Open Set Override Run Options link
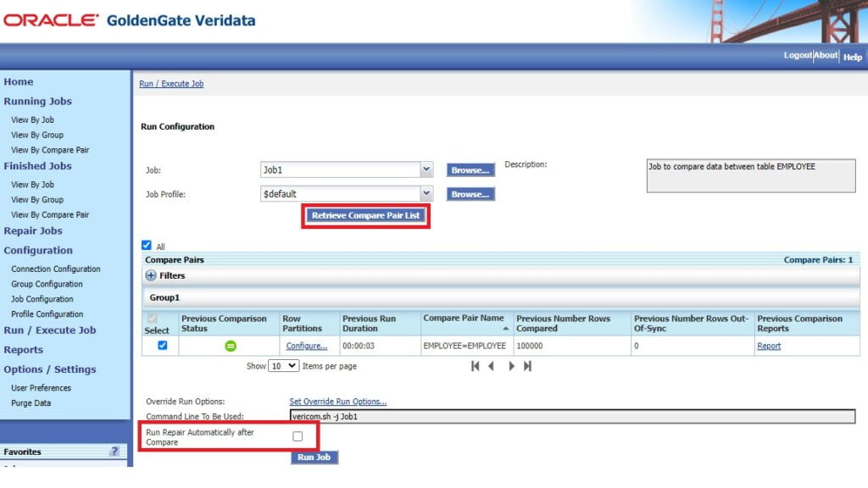 point(337,401)
